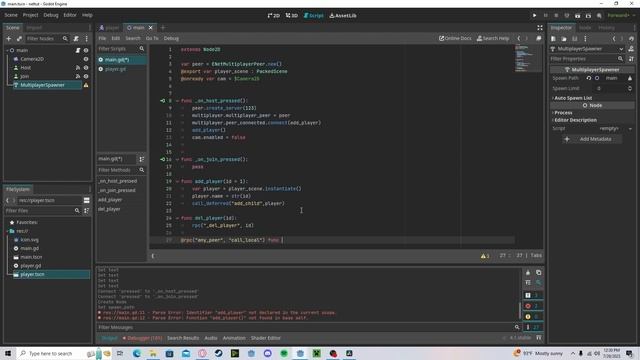This screenshot has width=640, height=360.
Task: Collapse the res:// folder in FileSystem
Action: [x=7, y=231]
